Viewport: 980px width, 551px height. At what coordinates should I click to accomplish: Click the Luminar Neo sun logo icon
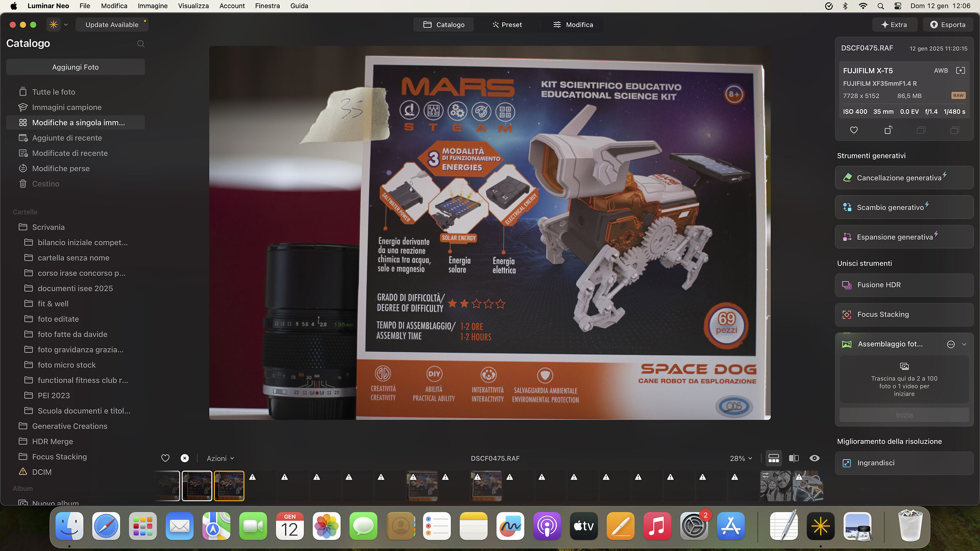point(53,24)
